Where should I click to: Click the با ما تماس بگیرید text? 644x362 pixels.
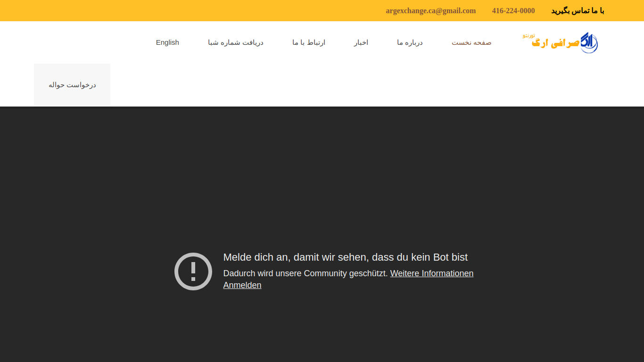coord(578,11)
